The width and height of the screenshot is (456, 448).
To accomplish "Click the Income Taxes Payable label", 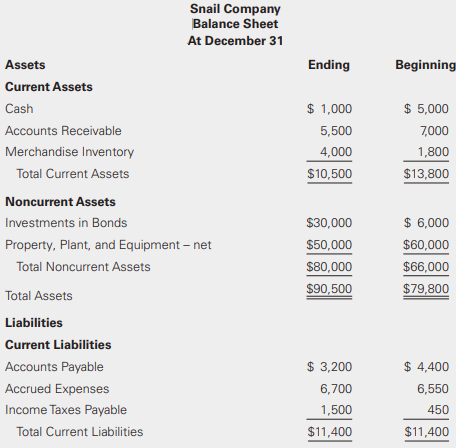I will tap(66, 410).
